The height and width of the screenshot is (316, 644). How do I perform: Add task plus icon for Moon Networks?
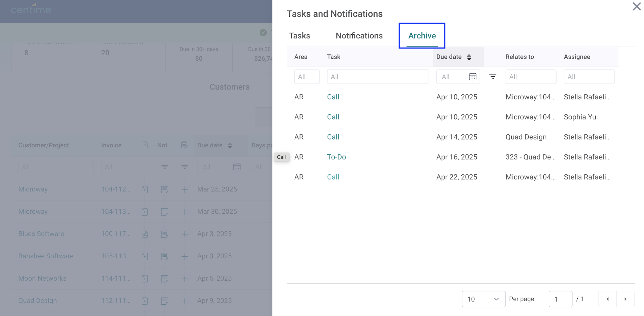(185, 279)
